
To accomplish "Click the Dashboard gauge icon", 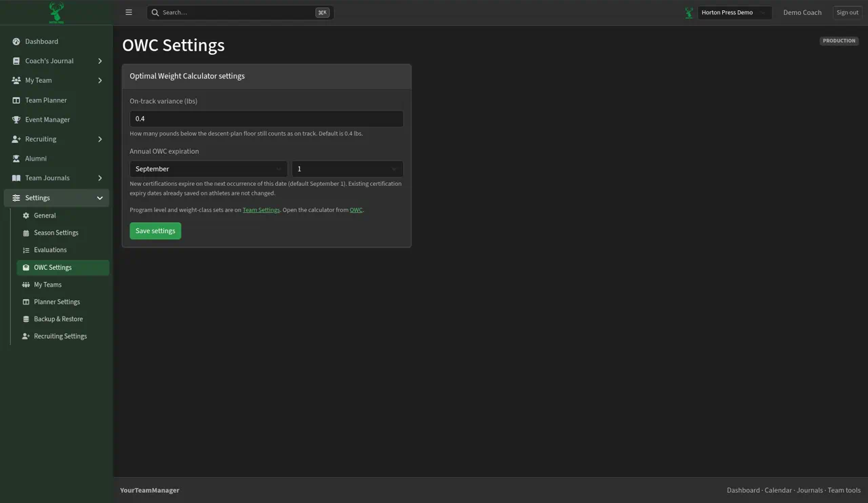I will coord(16,41).
